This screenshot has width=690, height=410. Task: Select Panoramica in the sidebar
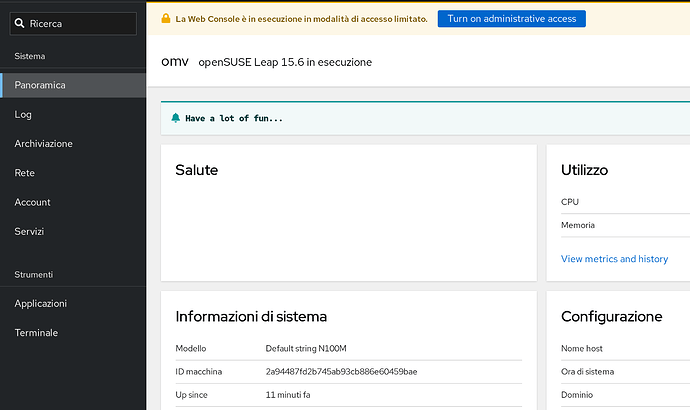[40, 85]
